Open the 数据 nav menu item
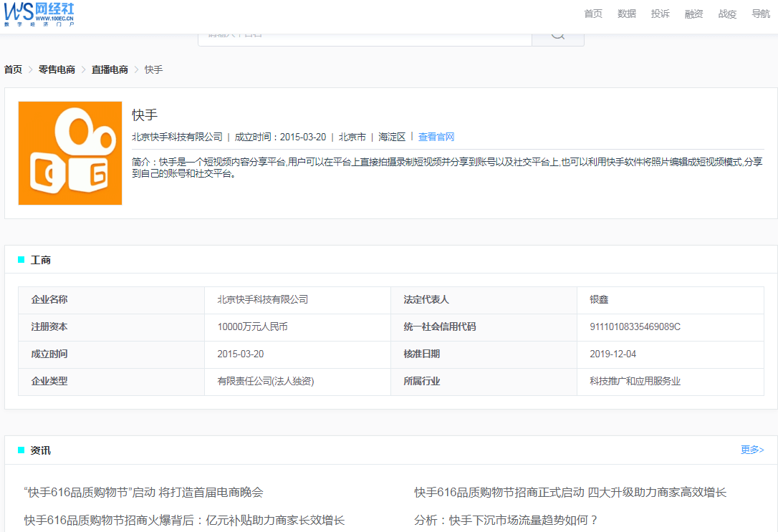The height and width of the screenshot is (532, 778). coord(627,14)
